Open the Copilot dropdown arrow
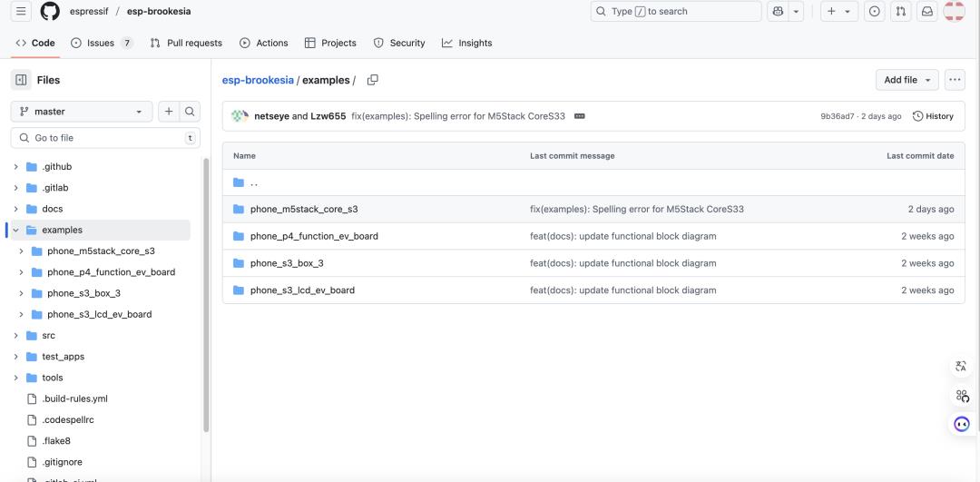 click(797, 11)
